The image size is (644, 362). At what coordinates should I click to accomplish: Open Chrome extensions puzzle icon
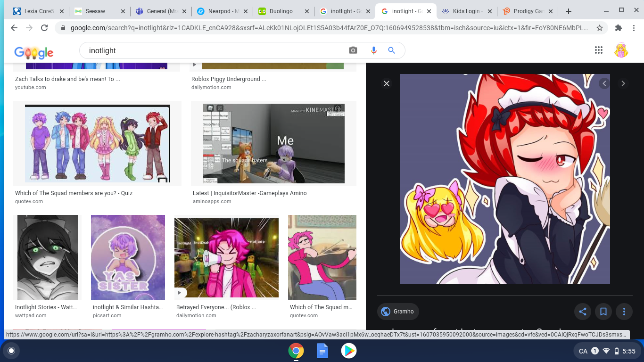click(619, 28)
